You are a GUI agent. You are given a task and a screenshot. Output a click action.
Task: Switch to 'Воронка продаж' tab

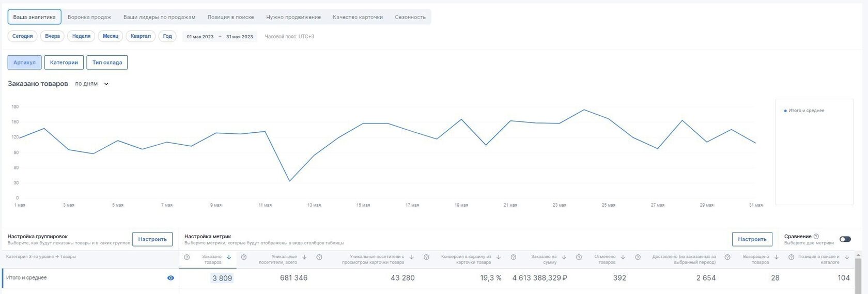pyautogui.click(x=89, y=17)
